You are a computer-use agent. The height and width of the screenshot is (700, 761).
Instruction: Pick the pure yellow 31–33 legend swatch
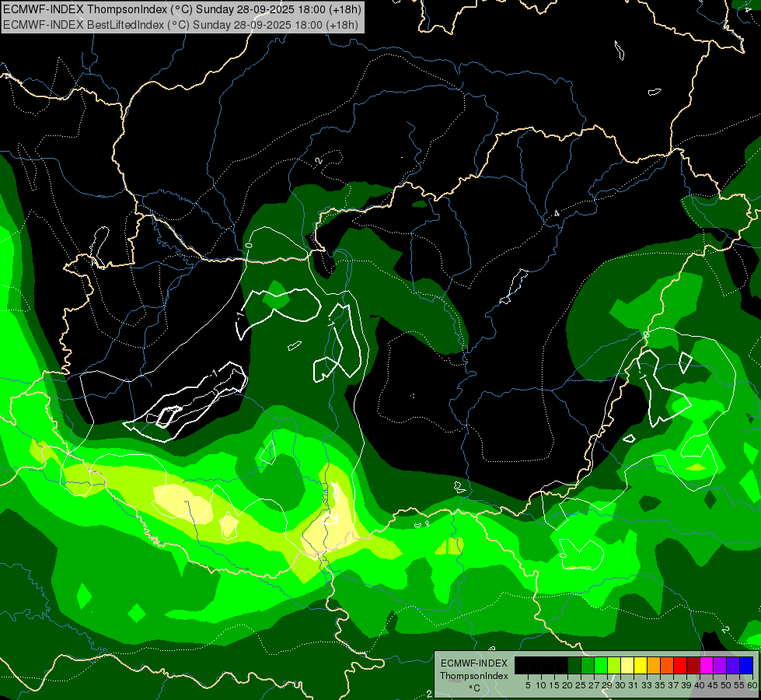pyautogui.click(x=641, y=665)
